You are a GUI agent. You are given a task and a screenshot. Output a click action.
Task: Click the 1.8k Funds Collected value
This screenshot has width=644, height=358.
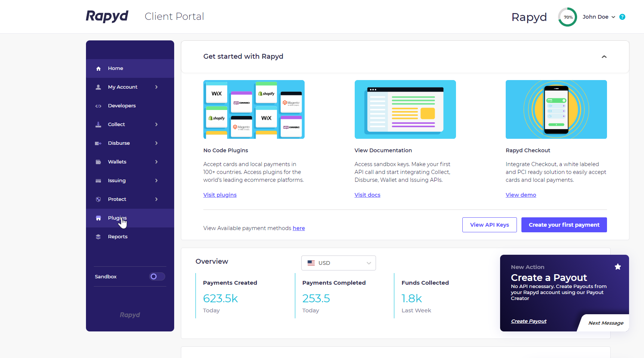point(412,299)
